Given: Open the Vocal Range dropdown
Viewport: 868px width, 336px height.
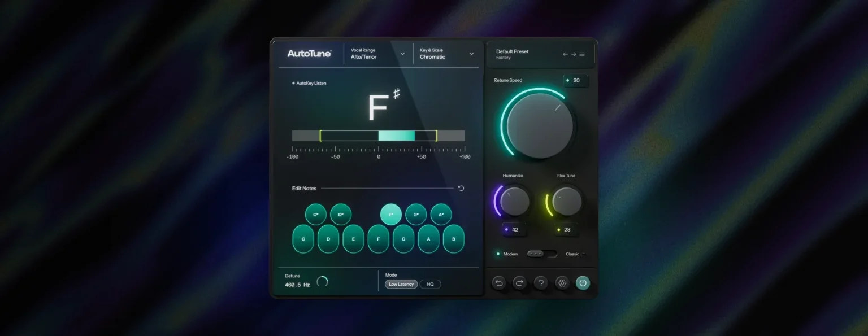Looking at the screenshot, I should tap(377, 54).
